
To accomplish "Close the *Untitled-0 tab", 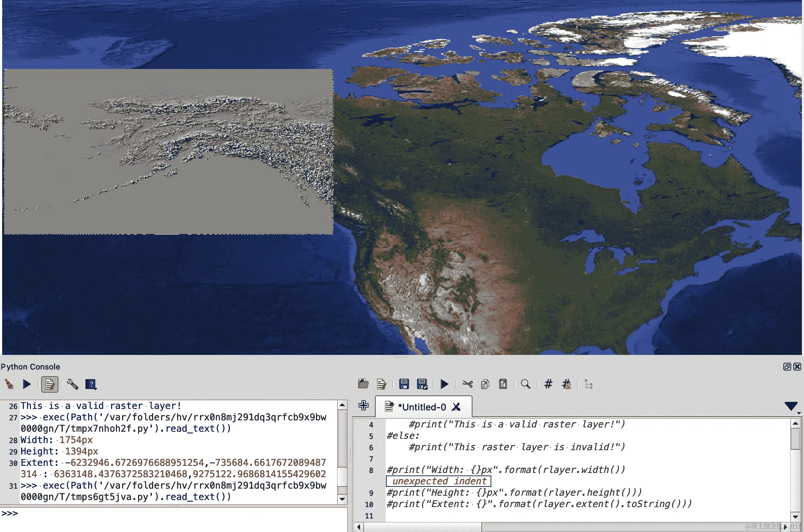I will pos(456,407).
